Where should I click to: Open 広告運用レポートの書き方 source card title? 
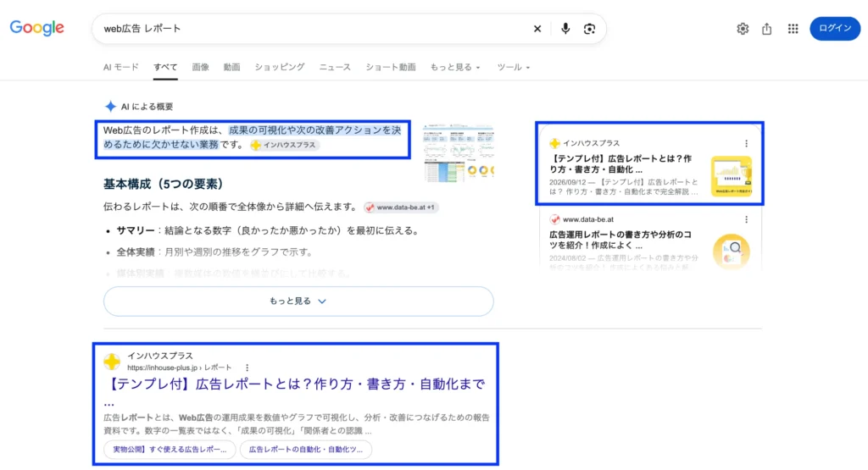tap(621, 240)
